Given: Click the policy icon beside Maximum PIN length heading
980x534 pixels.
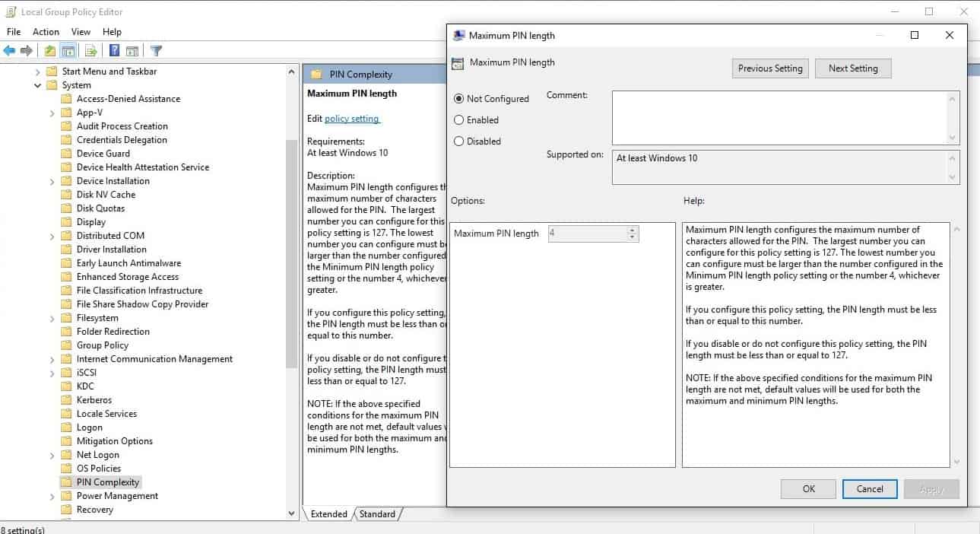Looking at the screenshot, I should pos(457,63).
